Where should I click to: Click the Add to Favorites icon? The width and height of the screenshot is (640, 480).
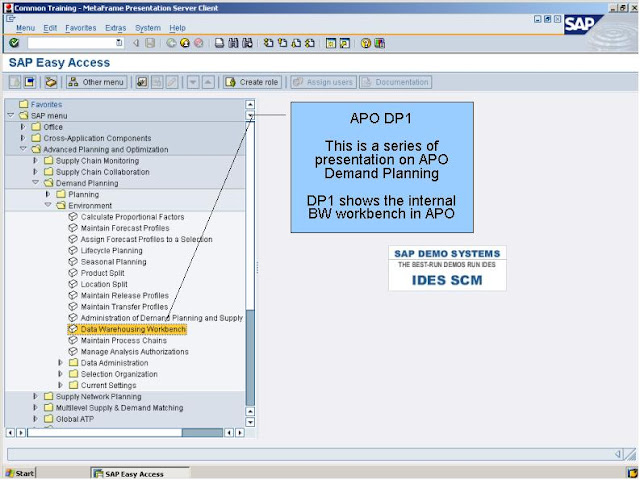point(142,82)
